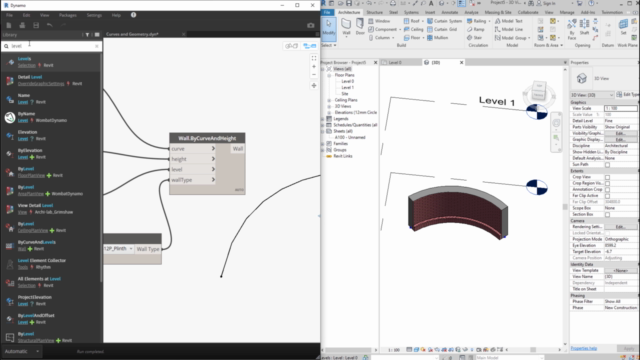This screenshot has width=640, height=360.
Task: Toggle the Far Clip Active checkbox
Action: [x=607, y=196]
